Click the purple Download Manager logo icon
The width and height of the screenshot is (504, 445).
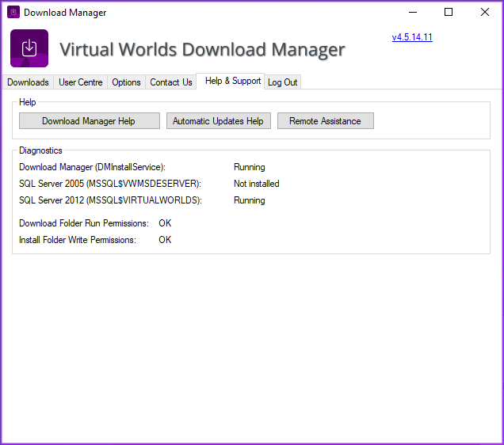click(29, 48)
